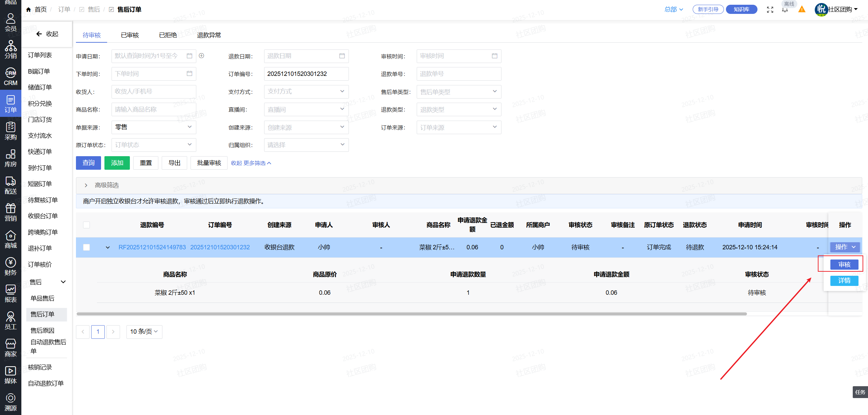Viewport: 868px width, 415px height.
Task: Switch to the 已审核 tab
Action: 130,35
